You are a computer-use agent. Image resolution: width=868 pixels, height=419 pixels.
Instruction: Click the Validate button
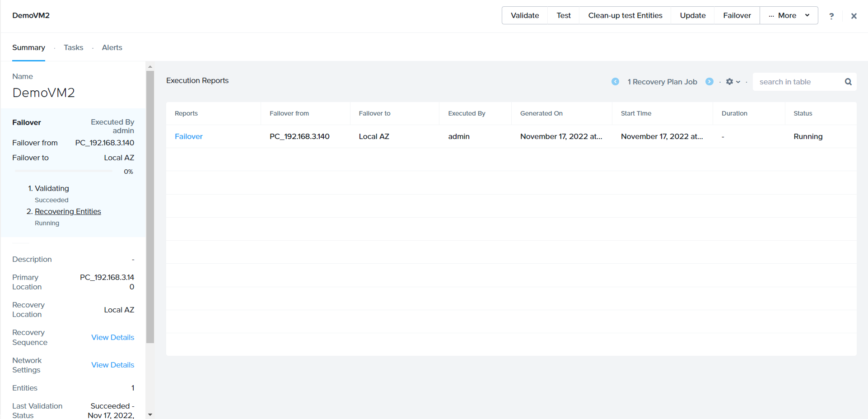(x=525, y=15)
